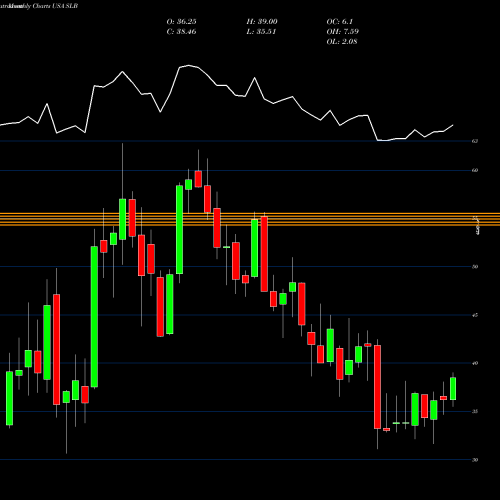The height and width of the screenshot is (500, 500).
Task: Click the 'H: 39.00' high value
Action: tap(262, 22)
